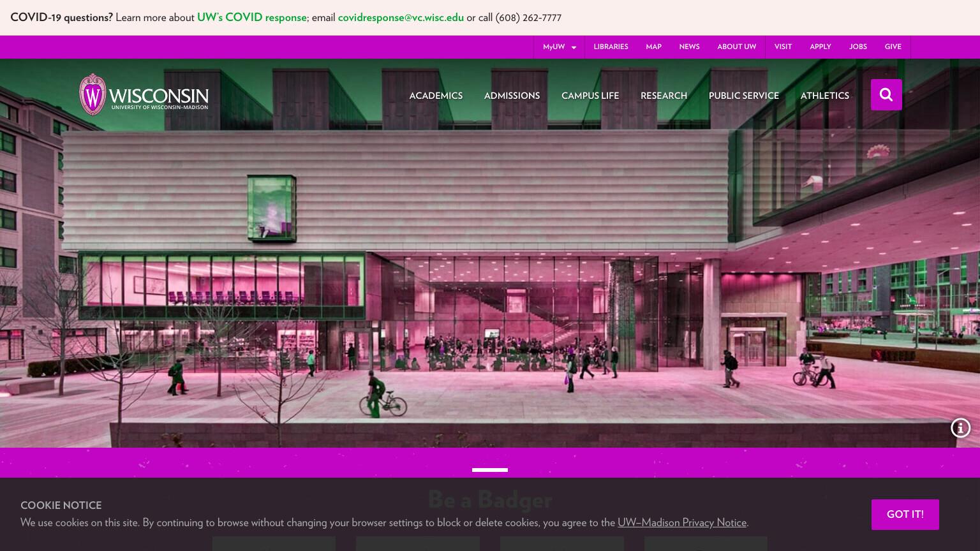This screenshot has width=980, height=551.
Task: Open the Academics menu
Action: coord(436,96)
